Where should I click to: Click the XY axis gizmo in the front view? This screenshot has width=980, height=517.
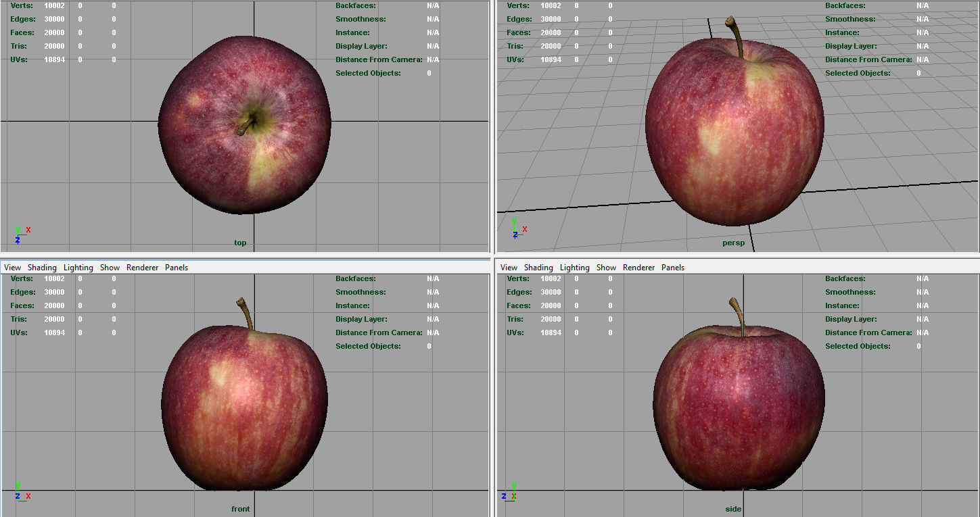(22, 491)
